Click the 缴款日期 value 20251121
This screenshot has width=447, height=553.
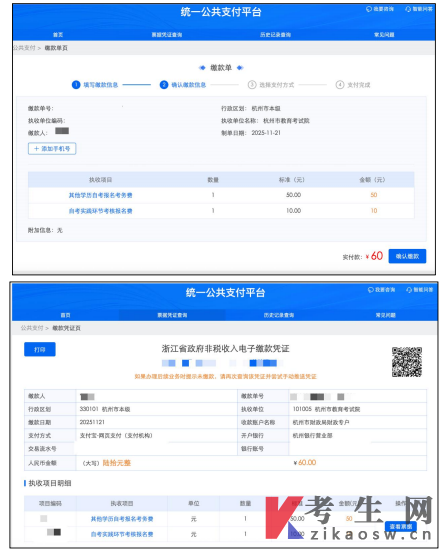92,422
